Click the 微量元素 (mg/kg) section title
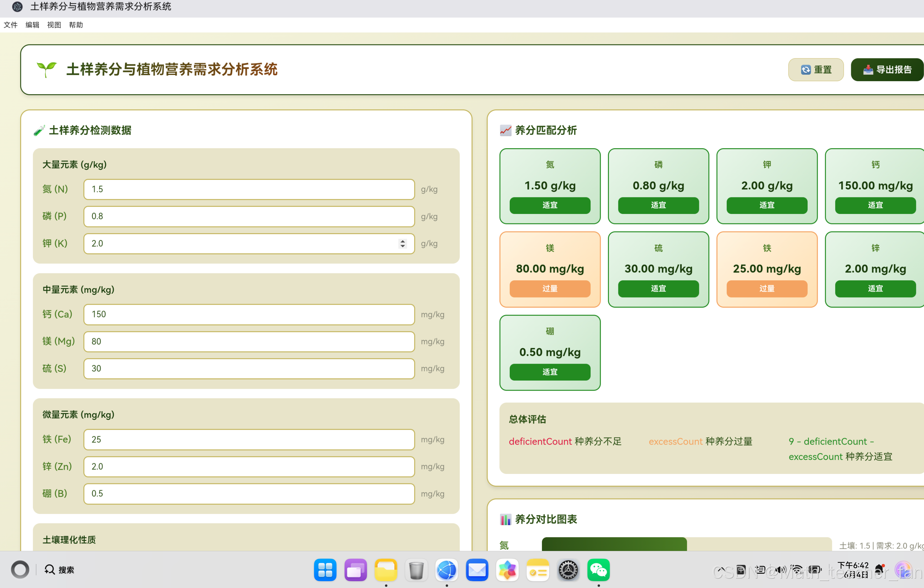Image resolution: width=924 pixels, height=588 pixels. click(78, 415)
